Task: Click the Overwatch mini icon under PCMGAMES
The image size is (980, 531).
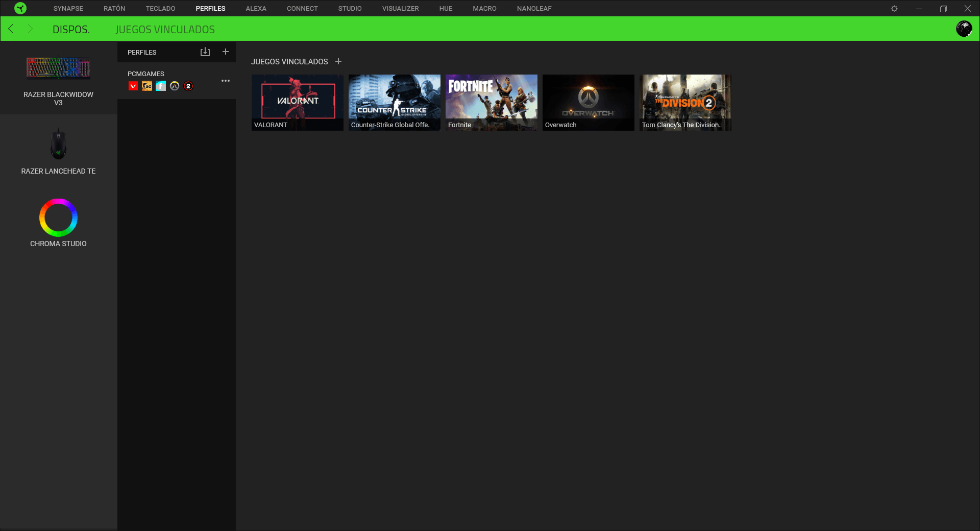Action: (175, 86)
